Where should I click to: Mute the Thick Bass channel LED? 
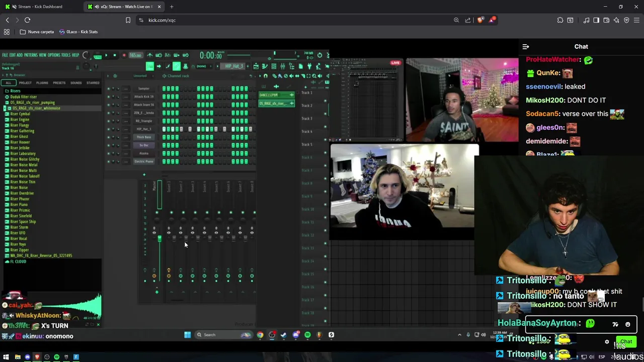pyautogui.click(x=108, y=137)
